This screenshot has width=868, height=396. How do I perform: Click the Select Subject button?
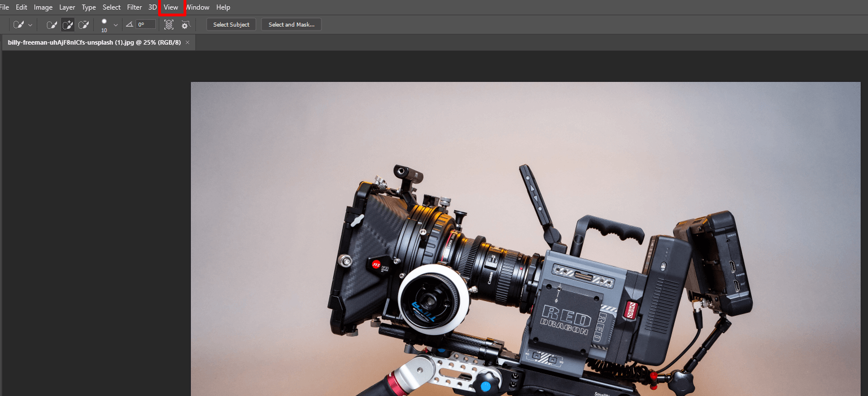point(232,25)
